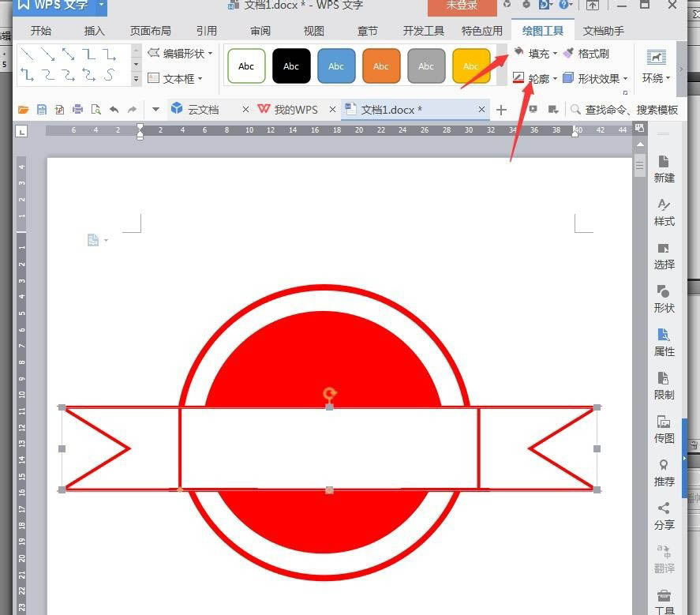Expand 形状效果 shape effects dropdown
Screen dimensions: 700x615
626,79
